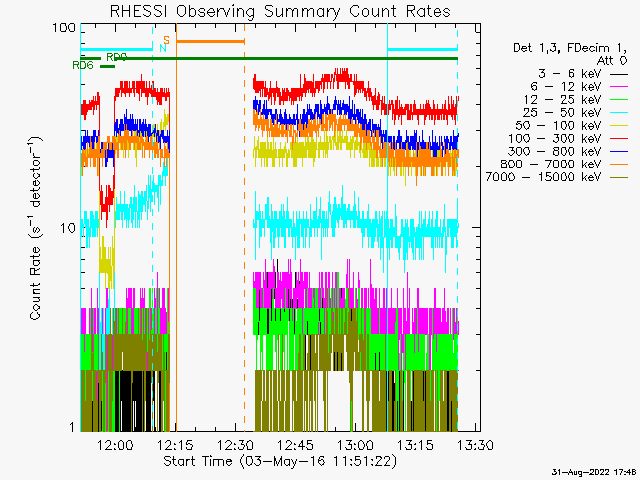Click the cyan interval bar above 13:15
Image resolution: width=640 pixels, height=480 pixels.
(x=422, y=49)
